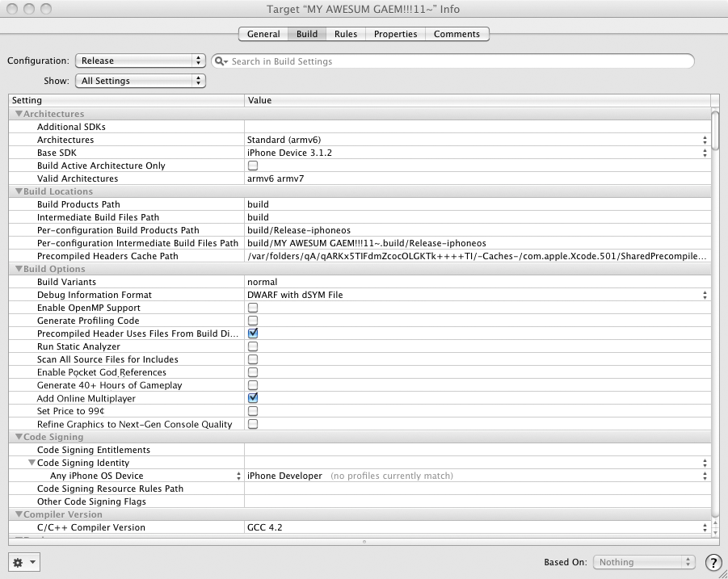The height and width of the screenshot is (579, 728).
Task: Select the Code Signing Entitlements row
Action: pos(360,450)
